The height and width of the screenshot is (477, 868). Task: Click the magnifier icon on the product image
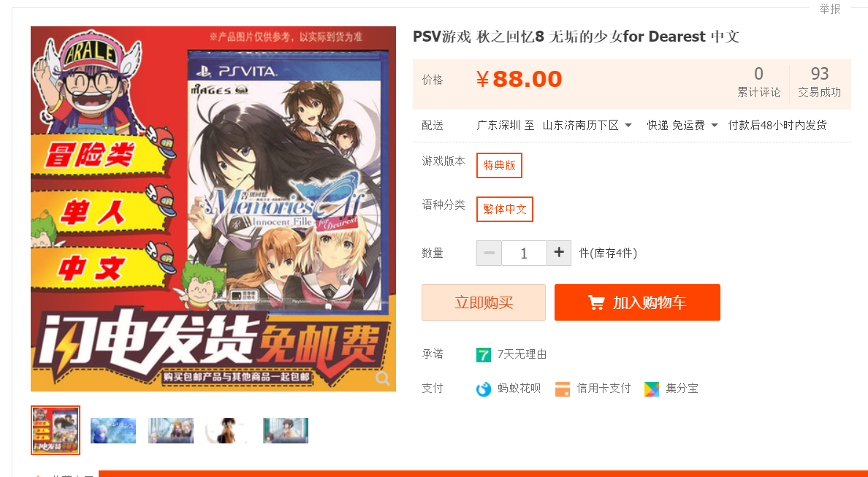point(383,378)
